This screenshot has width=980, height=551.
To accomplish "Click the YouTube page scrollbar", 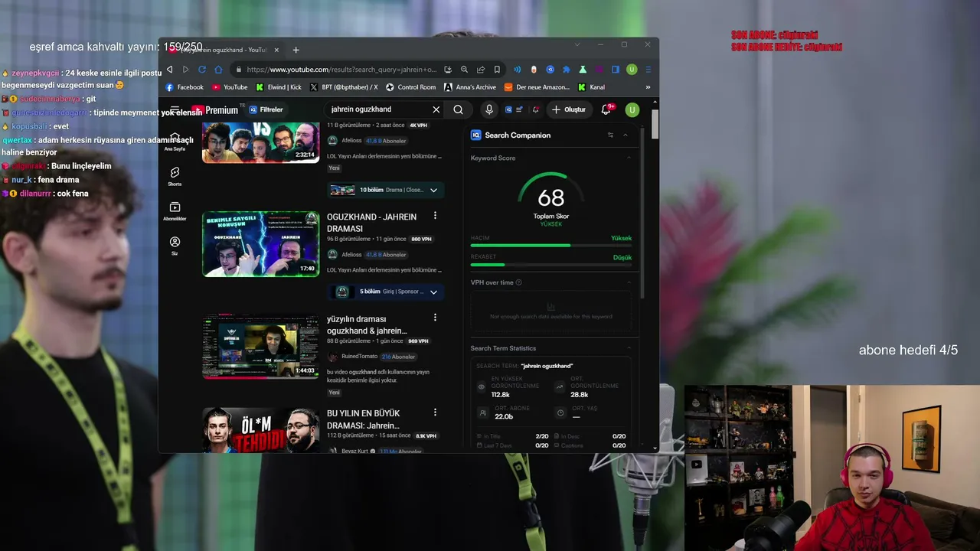I will tap(655, 125).
